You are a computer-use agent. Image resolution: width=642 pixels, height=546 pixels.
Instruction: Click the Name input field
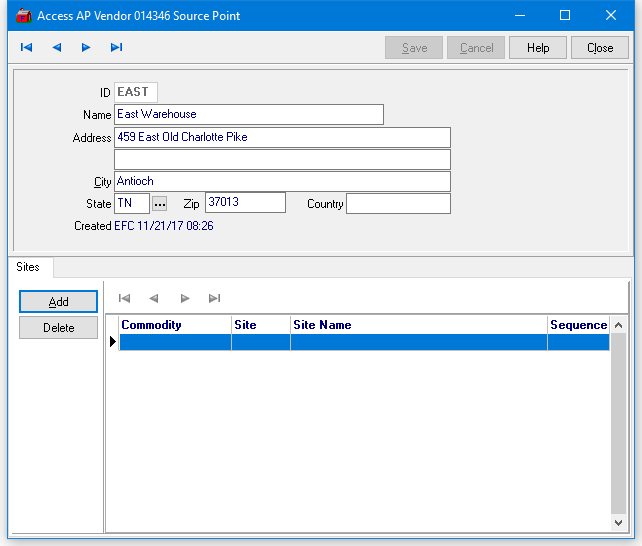pos(249,115)
